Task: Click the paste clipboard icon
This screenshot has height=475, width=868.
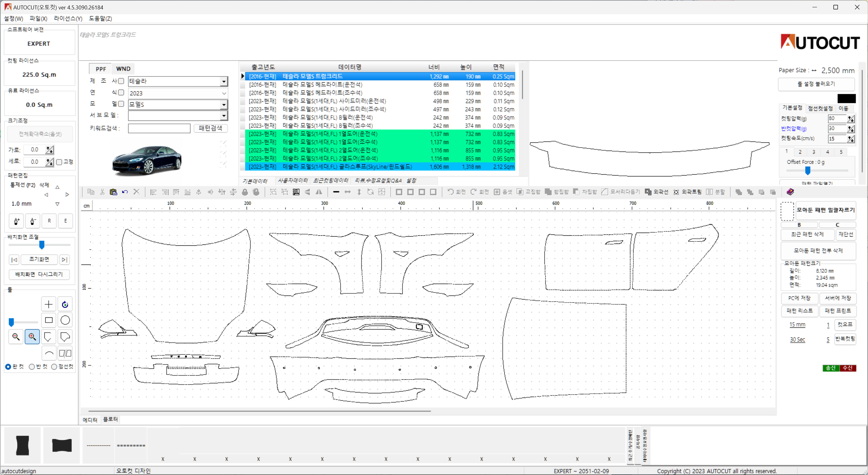Action: point(114,192)
